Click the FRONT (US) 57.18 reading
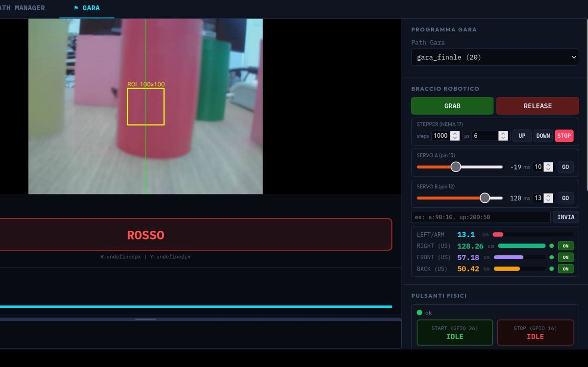Image resolution: width=588 pixels, height=367 pixels. (468, 257)
